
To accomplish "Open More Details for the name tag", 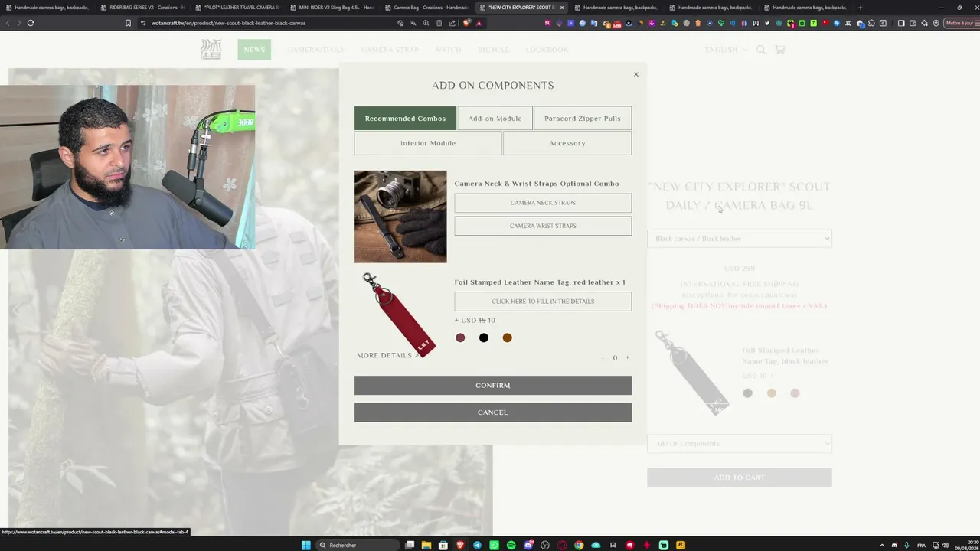I will pos(387,356).
